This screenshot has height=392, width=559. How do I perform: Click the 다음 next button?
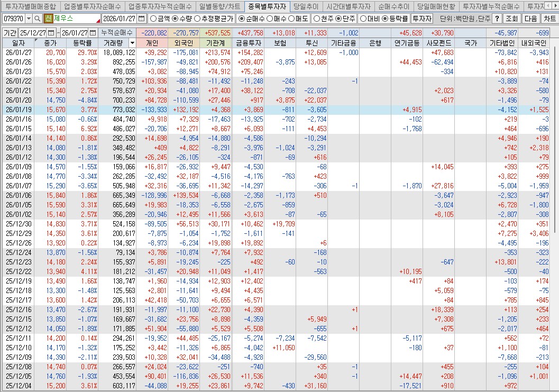click(x=530, y=19)
